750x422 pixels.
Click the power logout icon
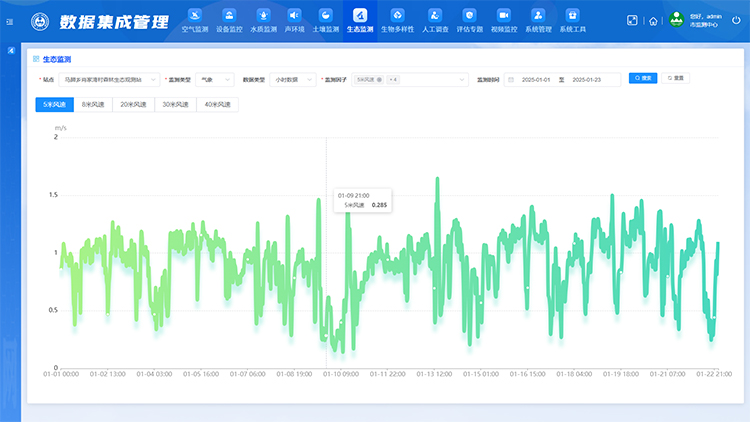pyautogui.click(x=736, y=20)
